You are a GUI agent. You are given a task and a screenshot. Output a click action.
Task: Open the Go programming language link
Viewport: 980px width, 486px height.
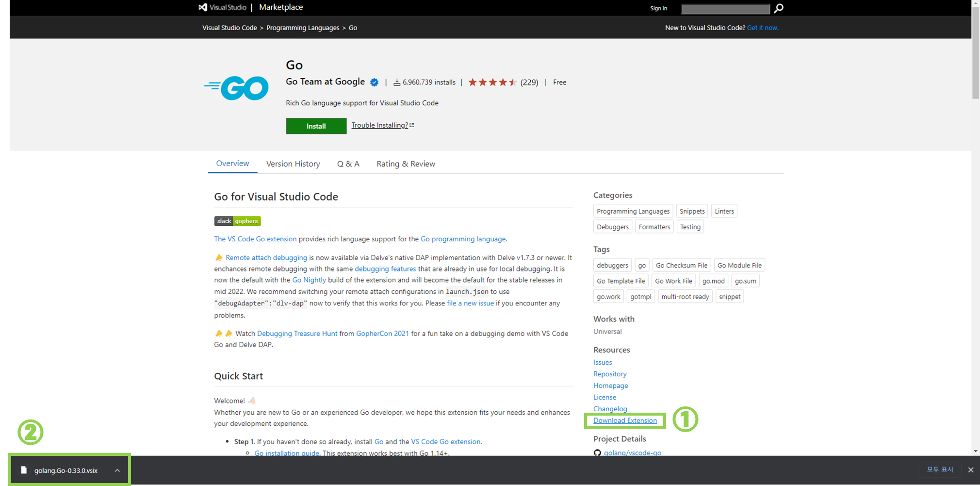463,239
